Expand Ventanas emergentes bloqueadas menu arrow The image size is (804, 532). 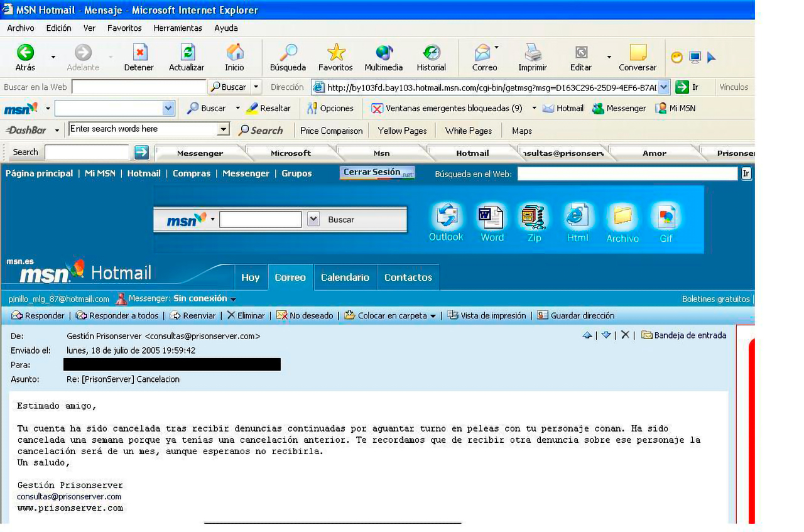(534, 108)
